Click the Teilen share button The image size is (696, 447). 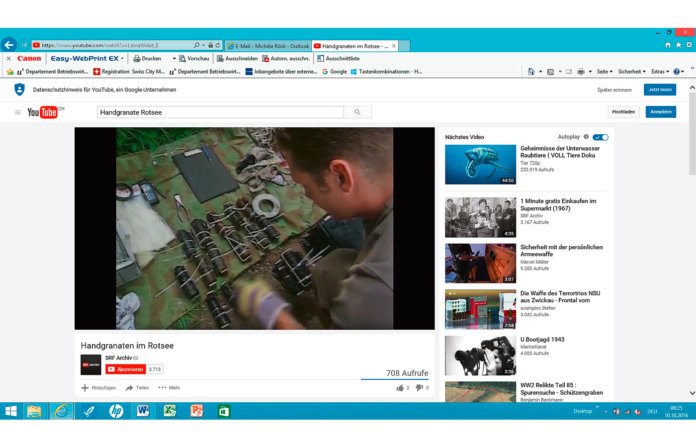pos(137,388)
